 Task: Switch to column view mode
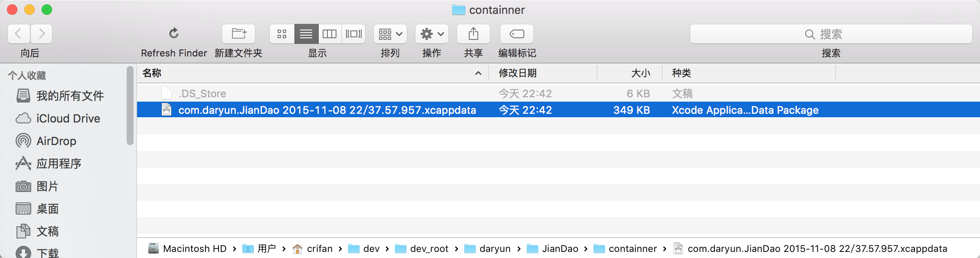[x=330, y=33]
